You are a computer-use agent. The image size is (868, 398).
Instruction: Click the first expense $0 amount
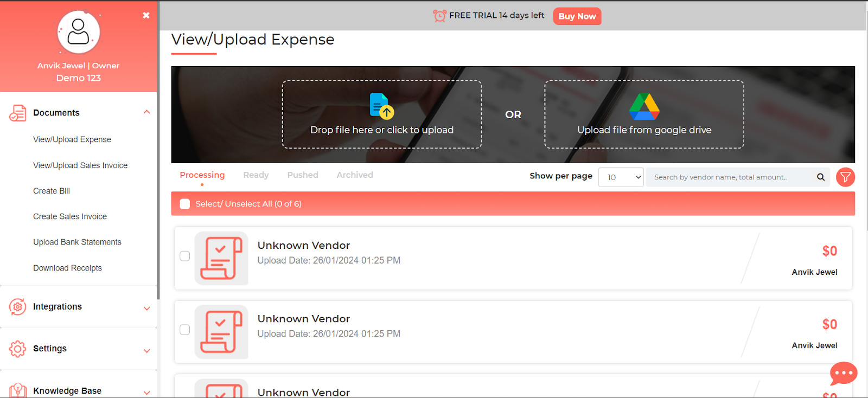(x=829, y=251)
